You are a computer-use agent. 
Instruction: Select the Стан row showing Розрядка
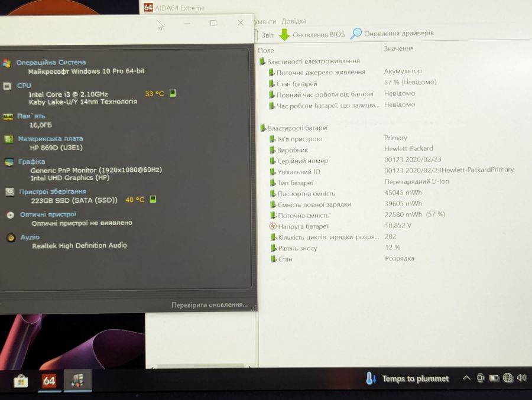click(x=342, y=259)
